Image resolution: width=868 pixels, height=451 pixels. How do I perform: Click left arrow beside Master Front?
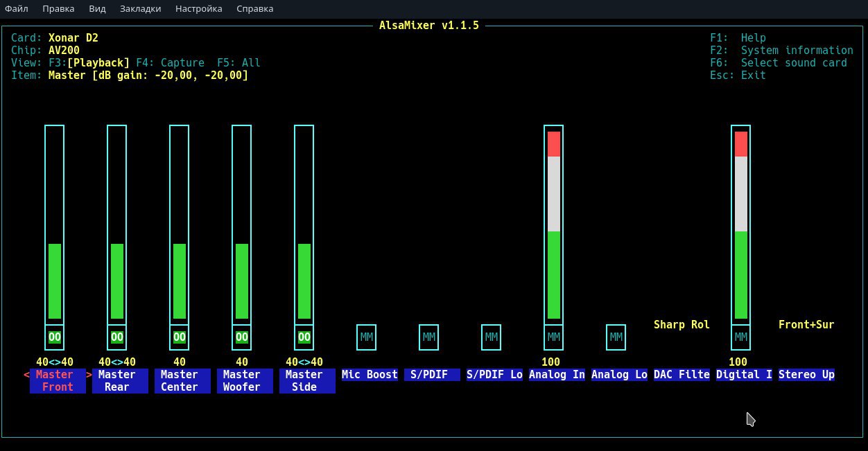pos(26,375)
